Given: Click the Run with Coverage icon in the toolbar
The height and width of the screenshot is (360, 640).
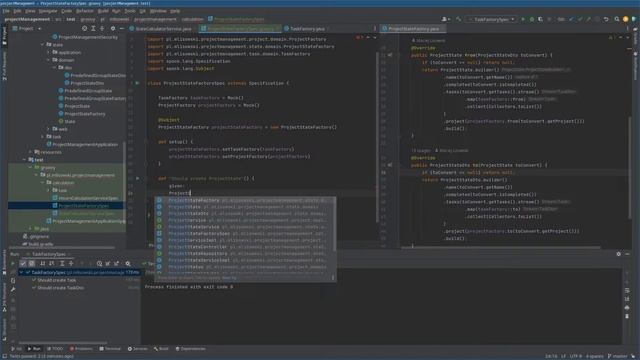Looking at the screenshot, I should [540, 19].
